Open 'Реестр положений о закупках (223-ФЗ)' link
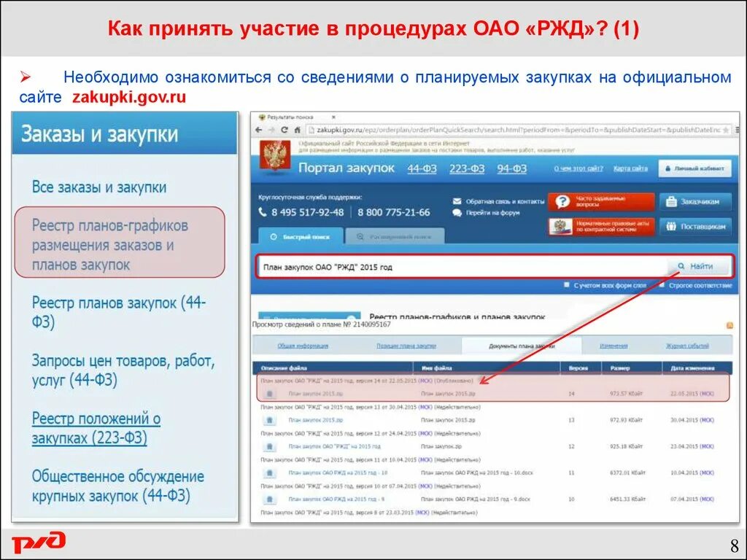 (x=96, y=428)
